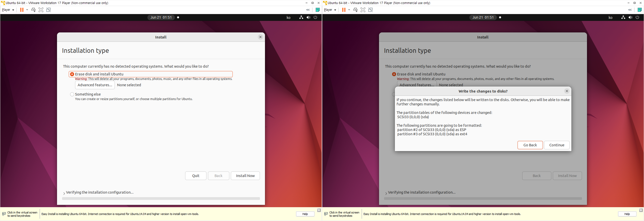Pause the VM in left VMware window
This screenshot has height=221, width=644.
click(22, 10)
